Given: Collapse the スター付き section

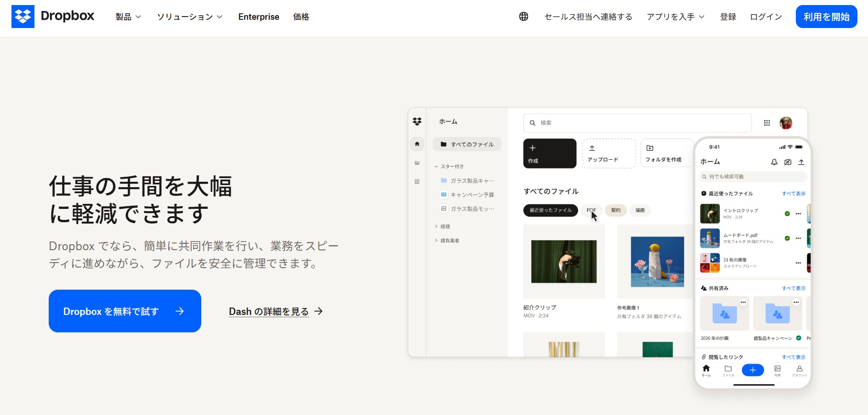Looking at the screenshot, I should click(449, 166).
